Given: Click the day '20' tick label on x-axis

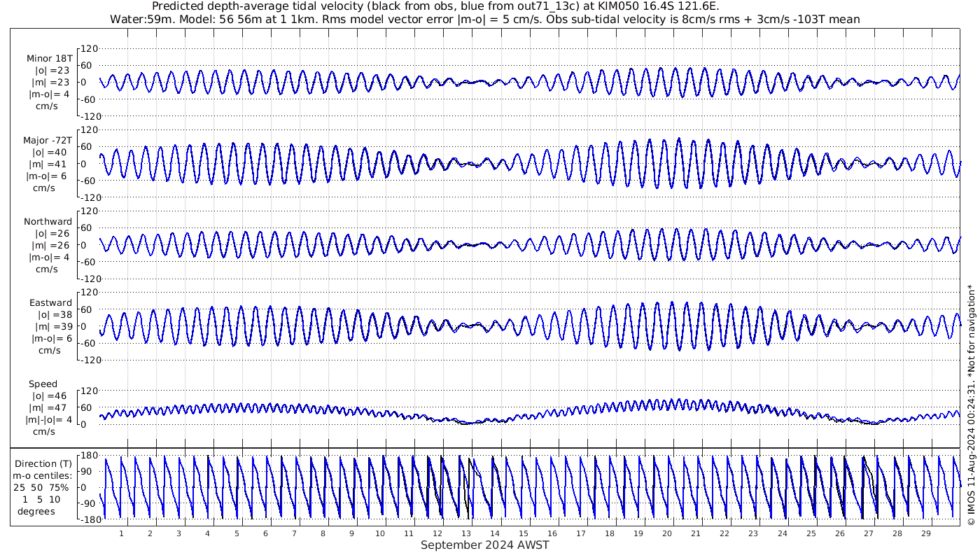Looking at the screenshot, I should [667, 533].
